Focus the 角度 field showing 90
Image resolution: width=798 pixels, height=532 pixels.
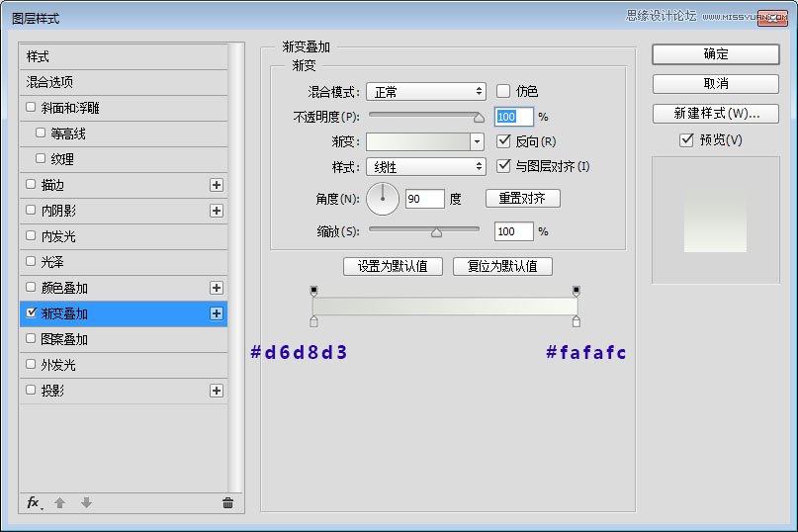point(425,199)
